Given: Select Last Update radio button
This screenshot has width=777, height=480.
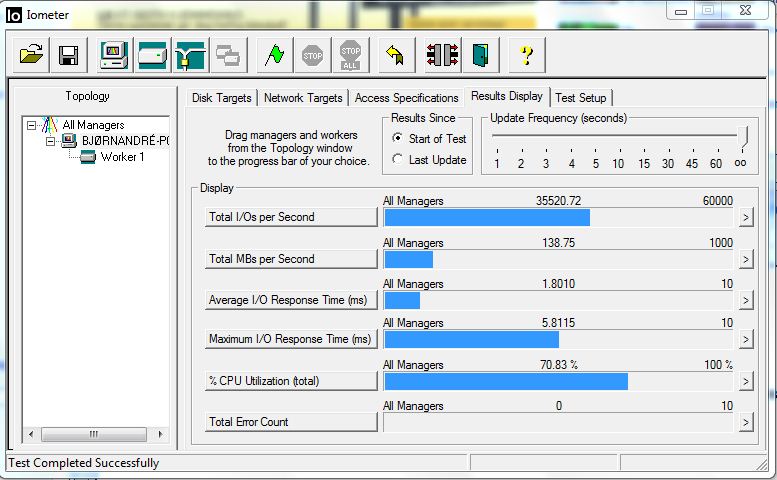Looking at the screenshot, I should coord(397,159).
